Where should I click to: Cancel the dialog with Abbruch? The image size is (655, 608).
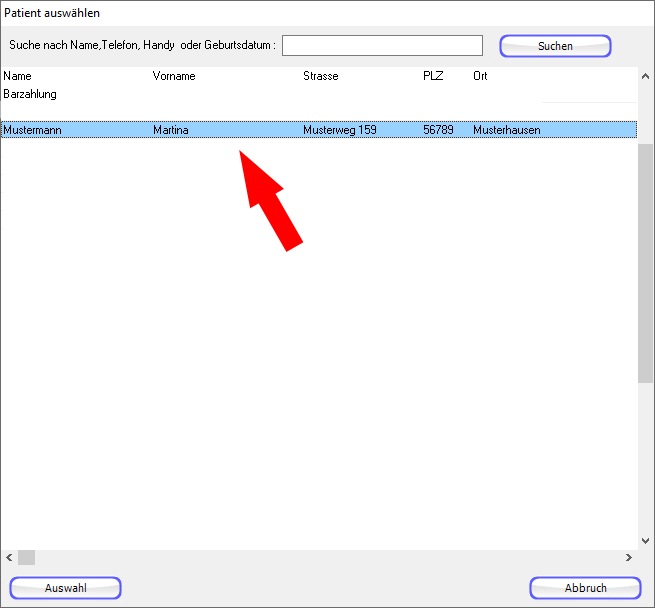[585, 588]
